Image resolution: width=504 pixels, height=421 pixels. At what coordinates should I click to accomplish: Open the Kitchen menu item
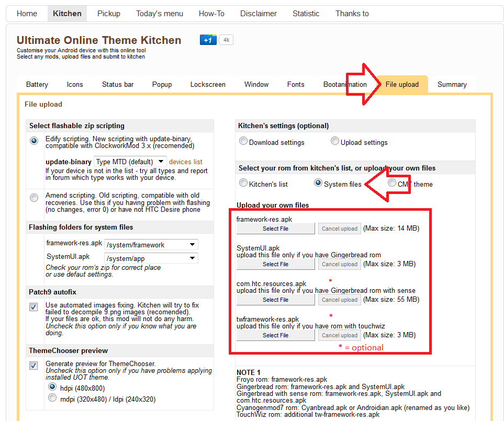coord(67,14)
